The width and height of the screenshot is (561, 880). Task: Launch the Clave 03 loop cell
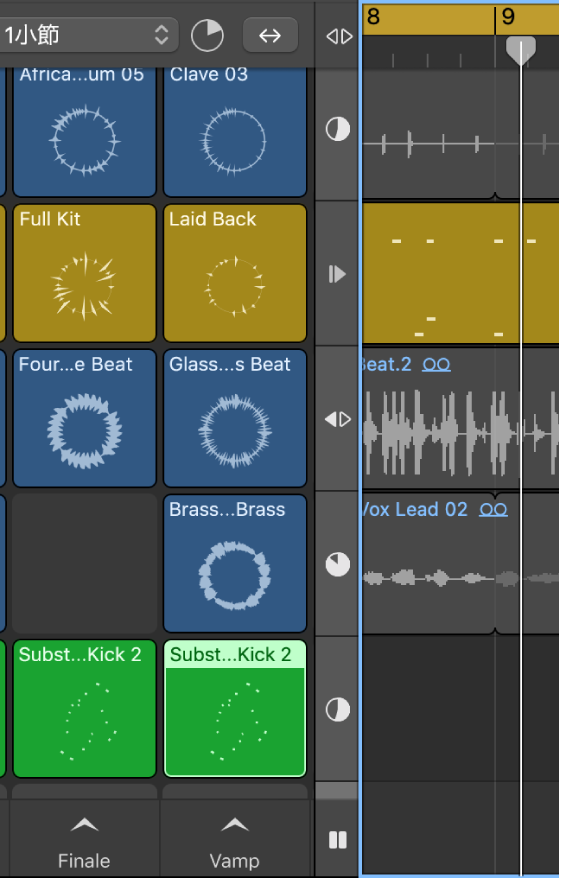tap(234, 130)
